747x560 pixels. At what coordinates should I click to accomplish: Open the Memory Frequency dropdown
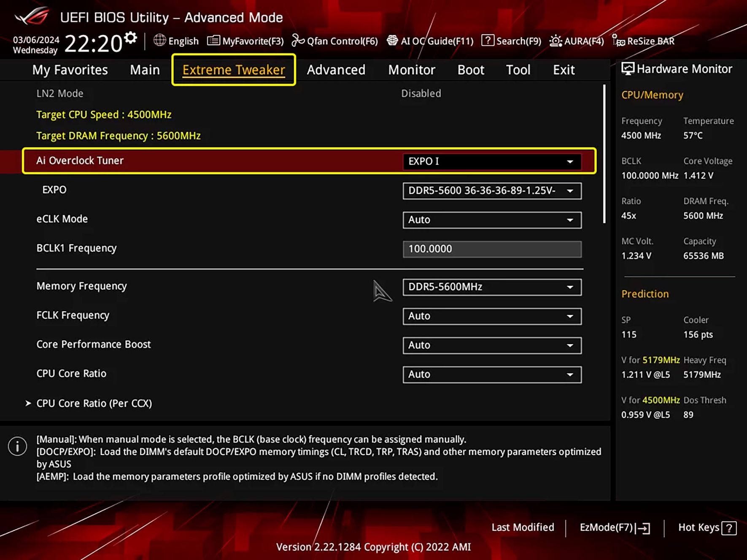[x=492, y=287]
